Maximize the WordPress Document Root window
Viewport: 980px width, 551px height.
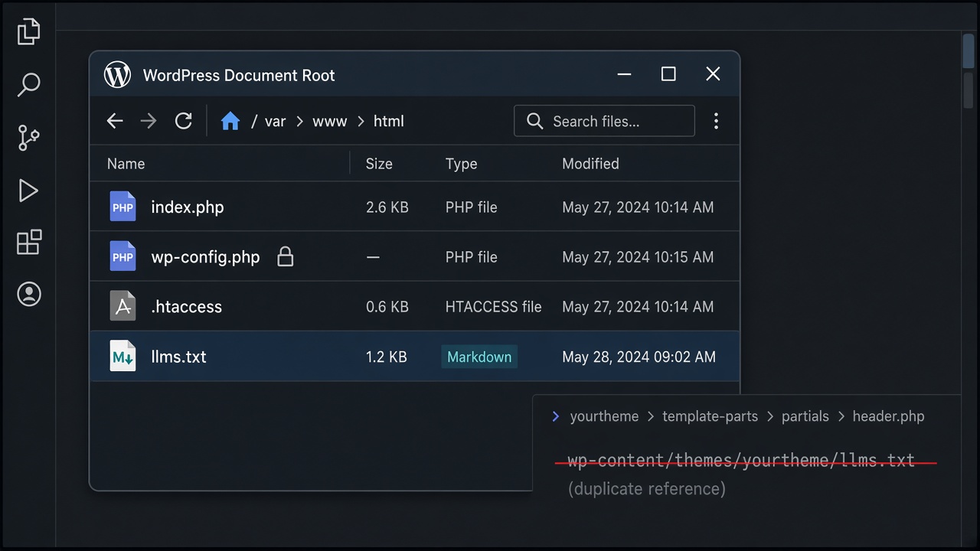[x=668, y=74]
